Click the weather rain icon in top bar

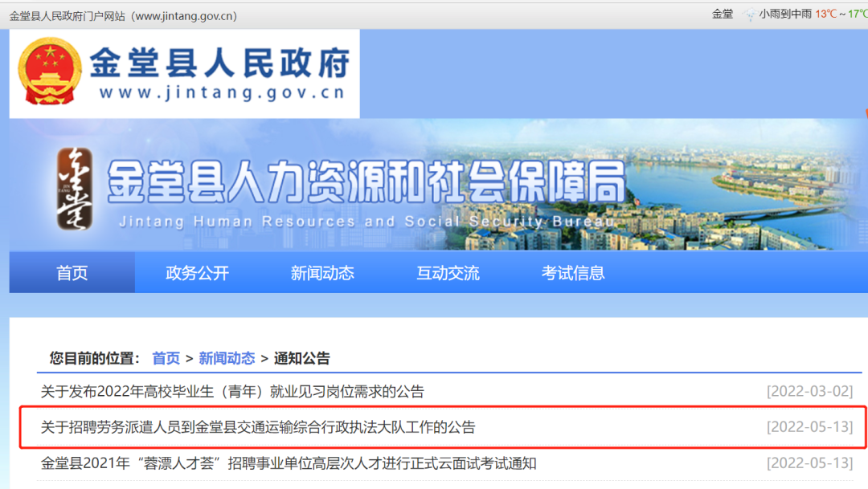tap(749, 14)
